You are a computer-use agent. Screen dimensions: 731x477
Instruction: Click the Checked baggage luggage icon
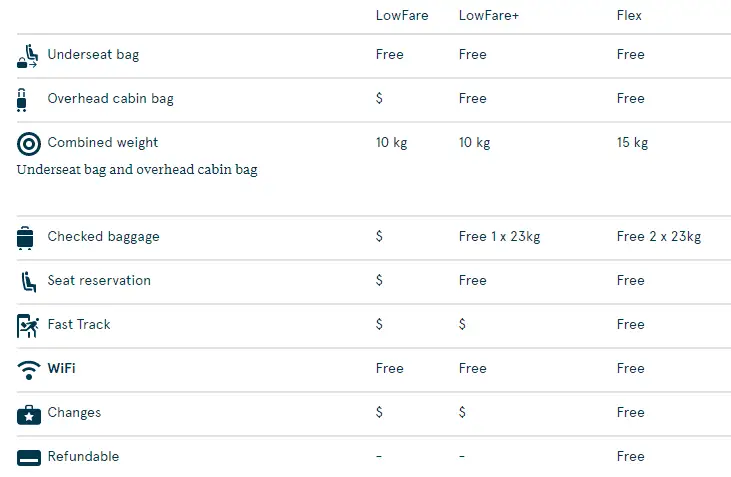coord(26,237)
